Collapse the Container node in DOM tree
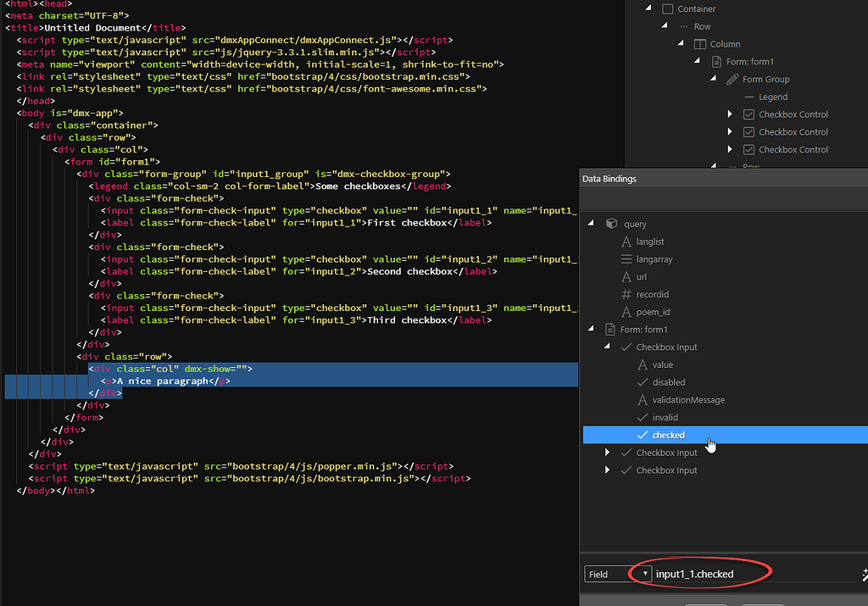868x606 pixels. [648, 8]
